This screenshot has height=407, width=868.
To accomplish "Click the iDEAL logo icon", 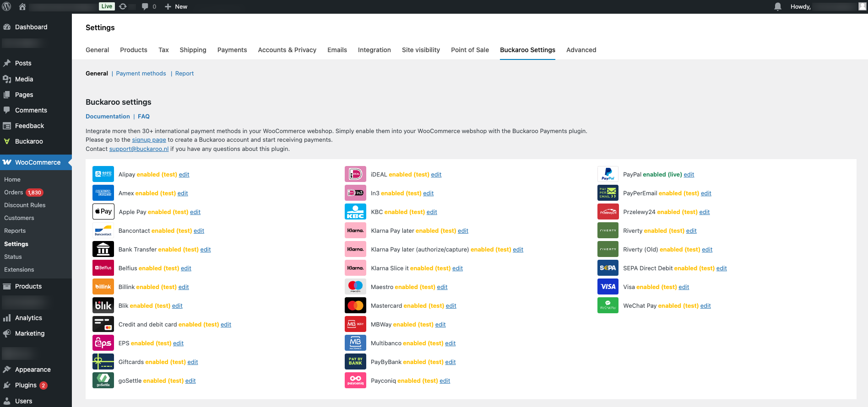I will tap(355, 174).
